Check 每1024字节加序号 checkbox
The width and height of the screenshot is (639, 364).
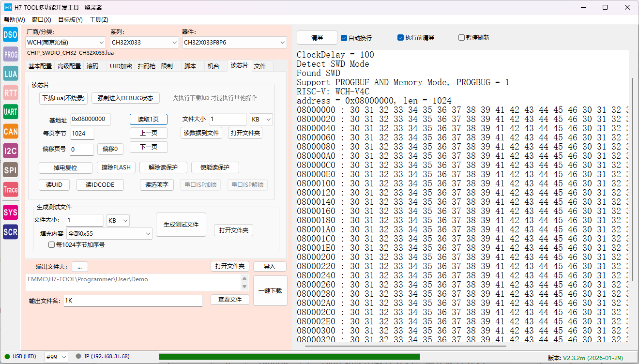51,245
